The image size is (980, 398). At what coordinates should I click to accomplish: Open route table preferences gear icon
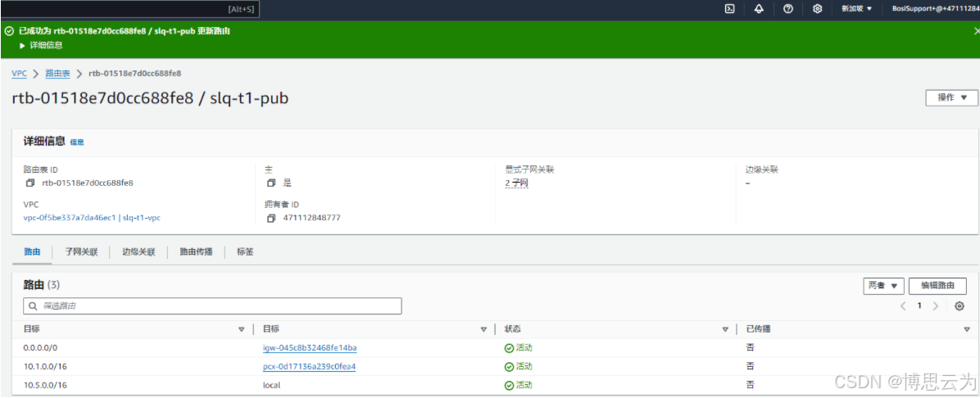click(x=960, y=306)
